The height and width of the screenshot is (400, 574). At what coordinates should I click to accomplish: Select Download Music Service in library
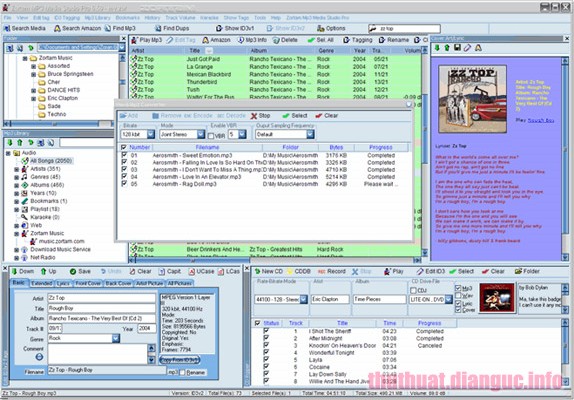(x=60, y=250)
